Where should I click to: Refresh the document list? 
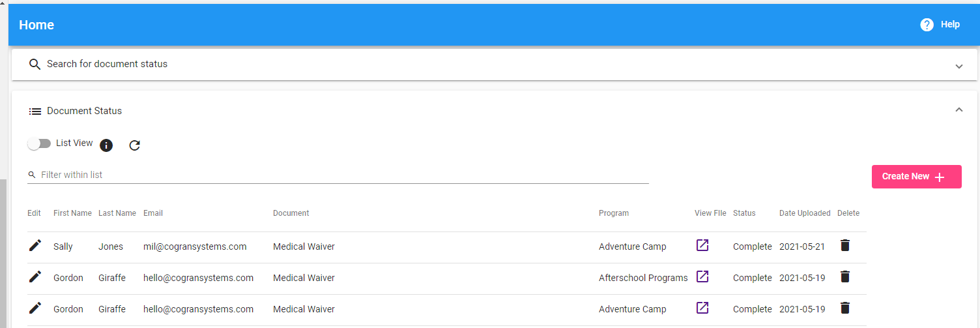coord(135,145)
